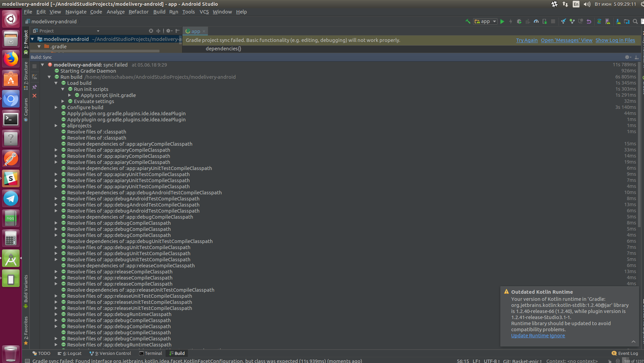Viewport: 644px width, 363px height.
Task: Attach debugger to Android process icon
Action: [545, 21]
